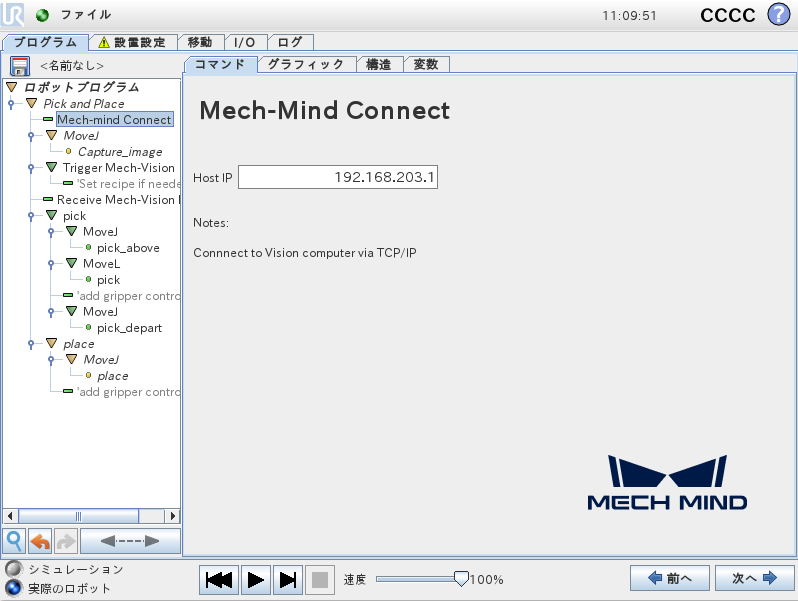Screen dimensions: 798x601
Task: Click the Host IP input field
Action: (338, 177)
